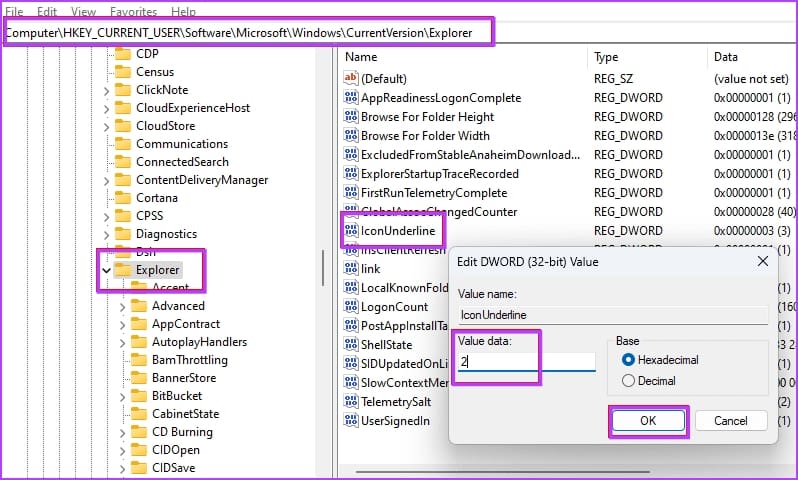Select the TelemetrySalt value icon
The image size is (798, 480).
[x=351, y=402]
